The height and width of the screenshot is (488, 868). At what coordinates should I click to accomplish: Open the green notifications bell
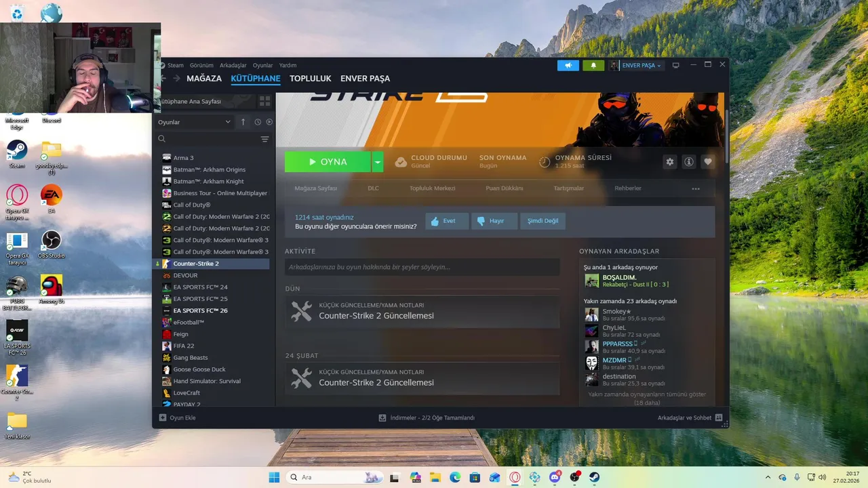pos(593,65)
